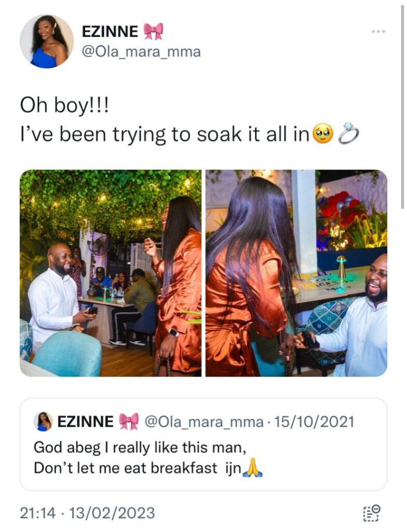Open the quoted tweet about liking this man

tap(203, 445)
